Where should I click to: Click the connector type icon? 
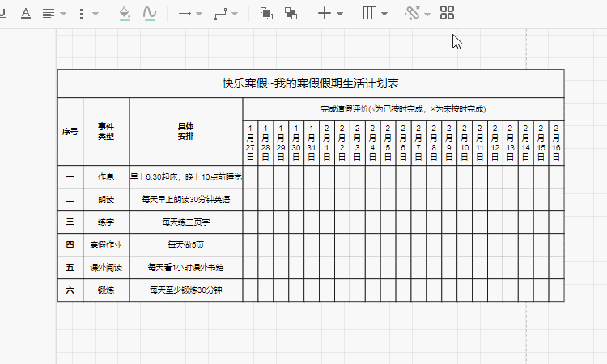coord(221,14)
